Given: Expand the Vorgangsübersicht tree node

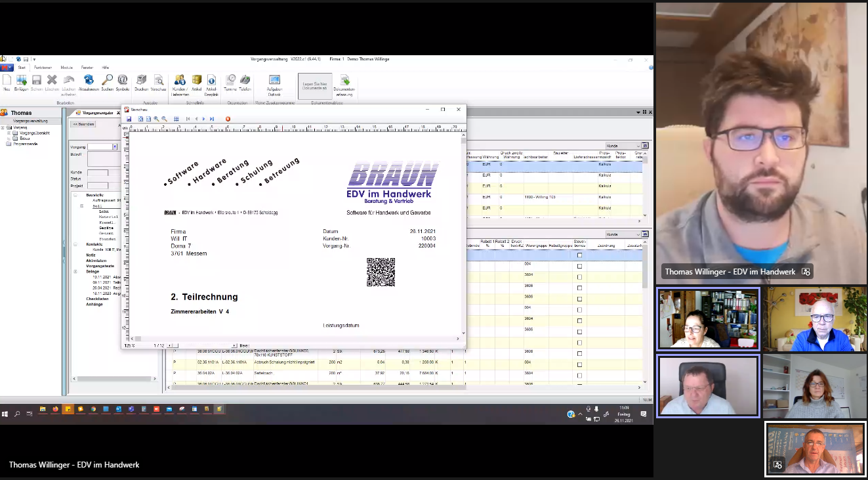Looking at the screenshot, I should pos(9,133).
